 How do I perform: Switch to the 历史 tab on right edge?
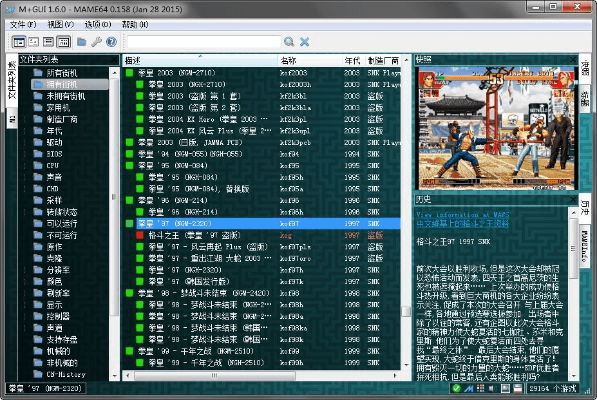point(584,209)
